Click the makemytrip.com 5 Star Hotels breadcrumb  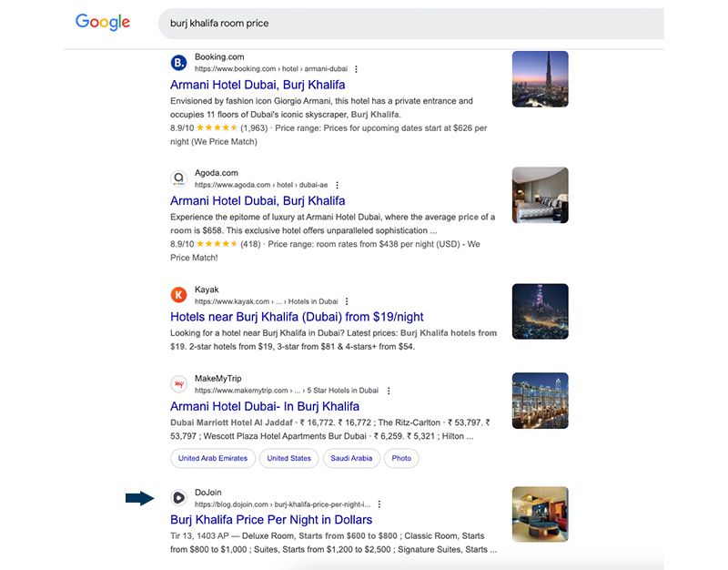click(x=287, y=391)
